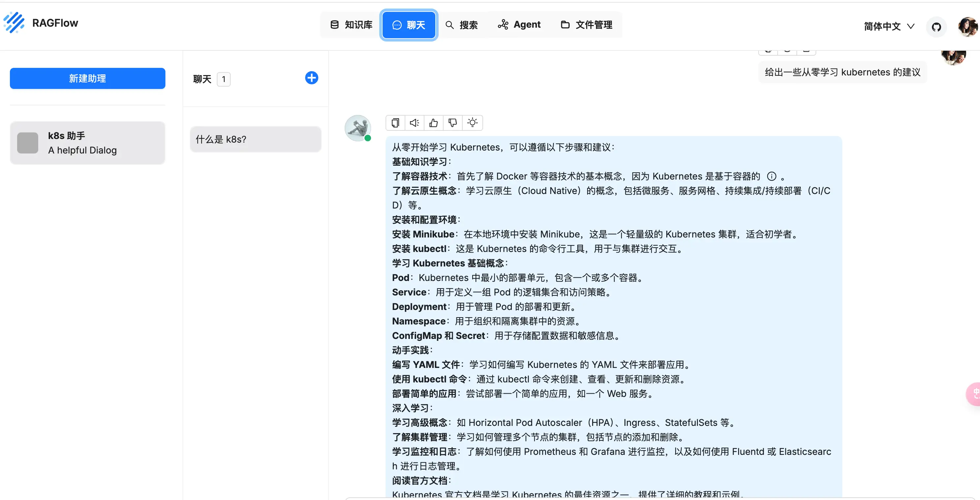Image resolution: width=980 pixels, height=500 pixels.
Task: Open the 文件管理 file management tab
Action: click(587, 25)
